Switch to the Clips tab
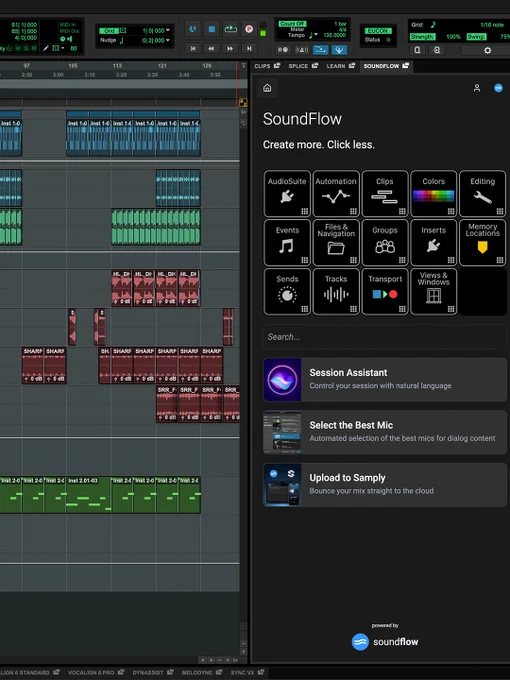 point(267,66)
